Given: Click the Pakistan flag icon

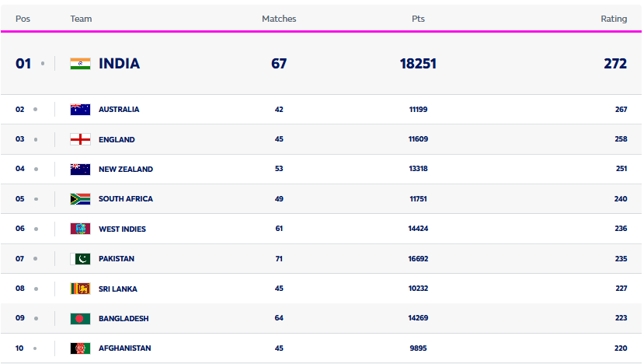Looking at the screenshot, I should coord(80,258).
